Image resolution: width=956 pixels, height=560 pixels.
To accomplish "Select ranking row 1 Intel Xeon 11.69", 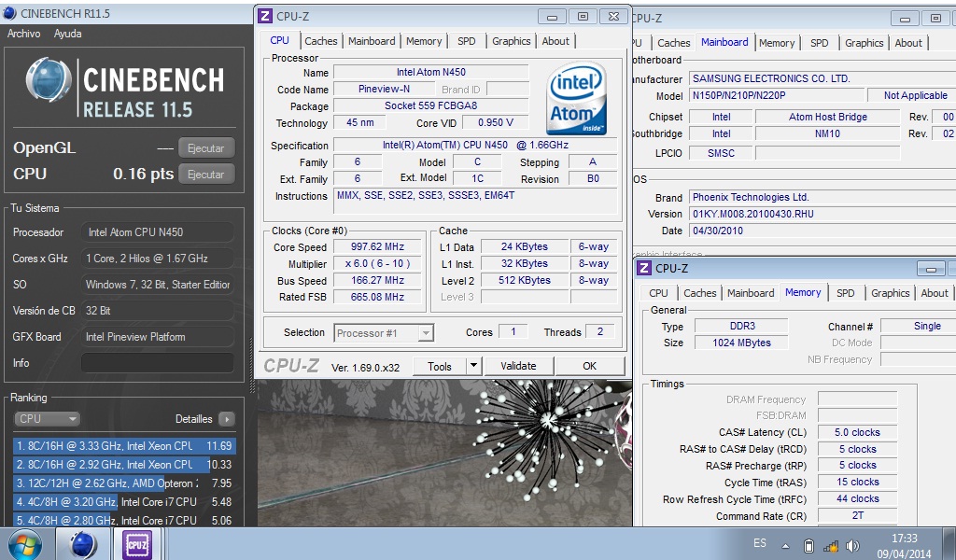I will tap(124, 446).
